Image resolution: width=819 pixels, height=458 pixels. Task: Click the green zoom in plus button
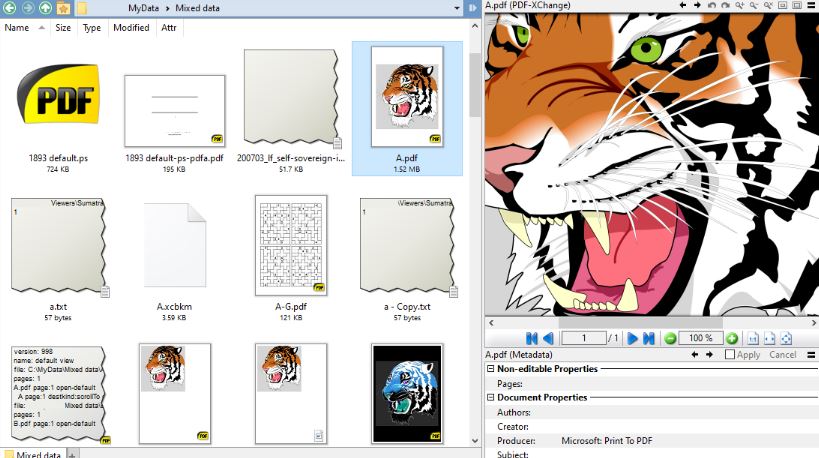pyautogui.click(x=732, y=338)
